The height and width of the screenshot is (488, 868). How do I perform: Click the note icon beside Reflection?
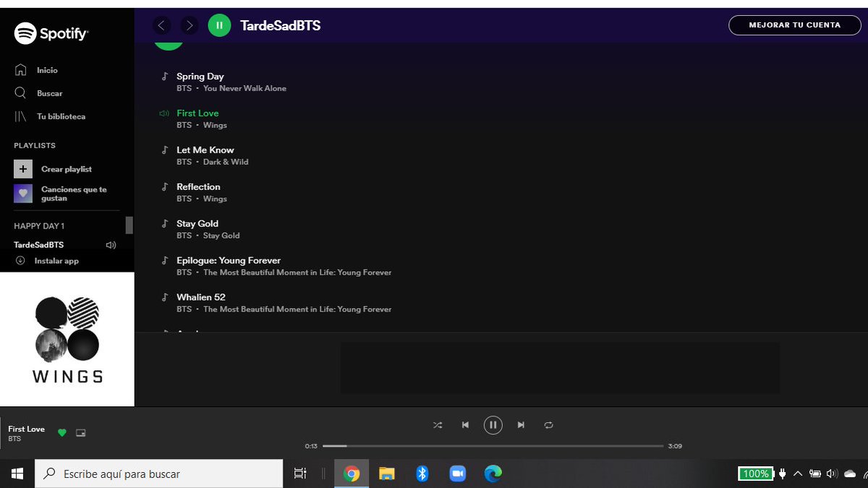(164, 187)
